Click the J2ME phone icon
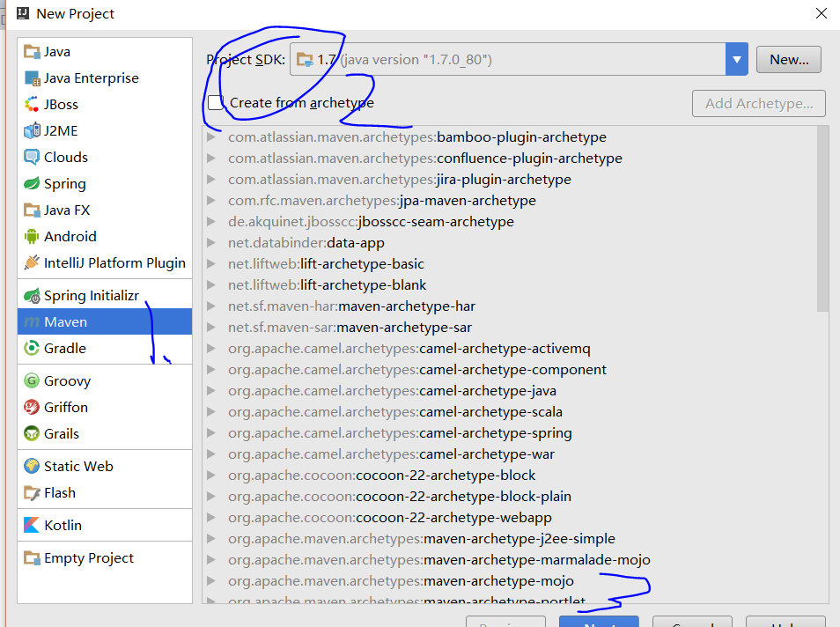 tap(33, 130)
